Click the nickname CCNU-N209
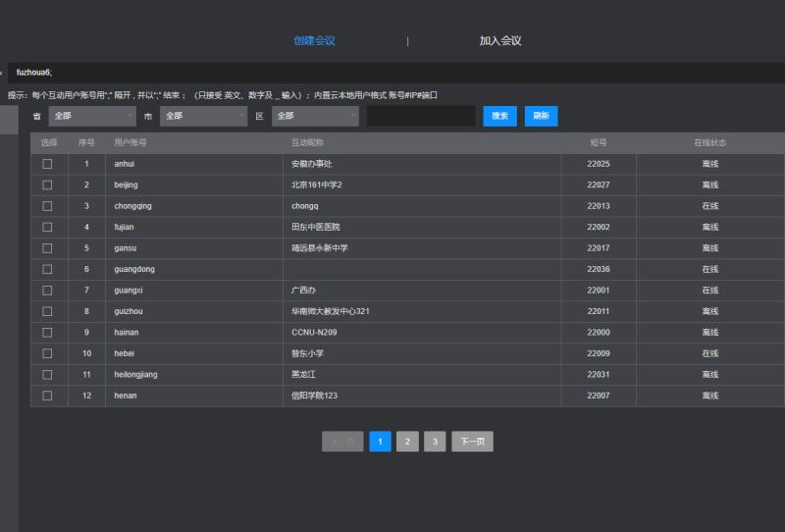 (314, 332)
